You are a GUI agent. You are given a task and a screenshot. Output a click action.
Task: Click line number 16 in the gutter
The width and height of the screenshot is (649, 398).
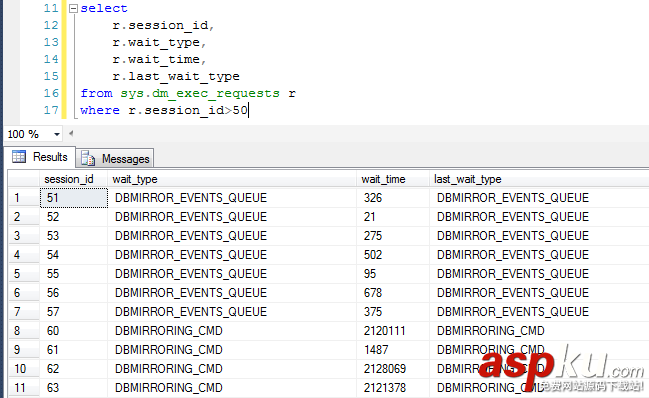coord(51,93)
